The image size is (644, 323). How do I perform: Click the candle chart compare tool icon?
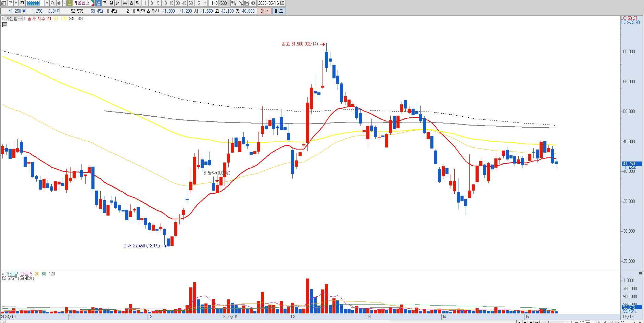234,3
